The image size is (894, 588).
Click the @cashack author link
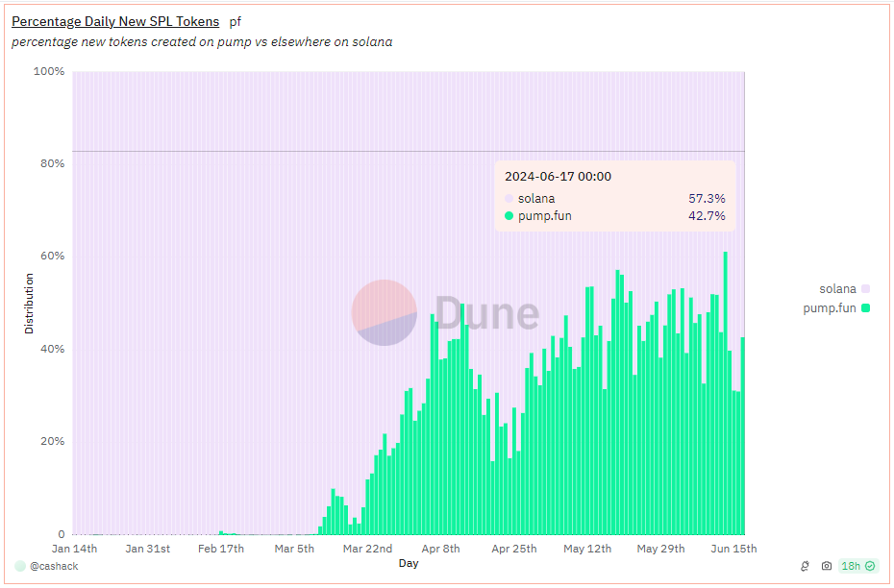pyautogui.click(x=54, y=566)
